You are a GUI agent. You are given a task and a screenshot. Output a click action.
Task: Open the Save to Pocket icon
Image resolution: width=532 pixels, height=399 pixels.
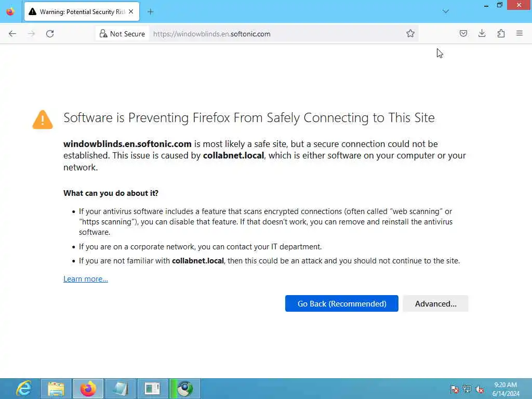point(463,33)
